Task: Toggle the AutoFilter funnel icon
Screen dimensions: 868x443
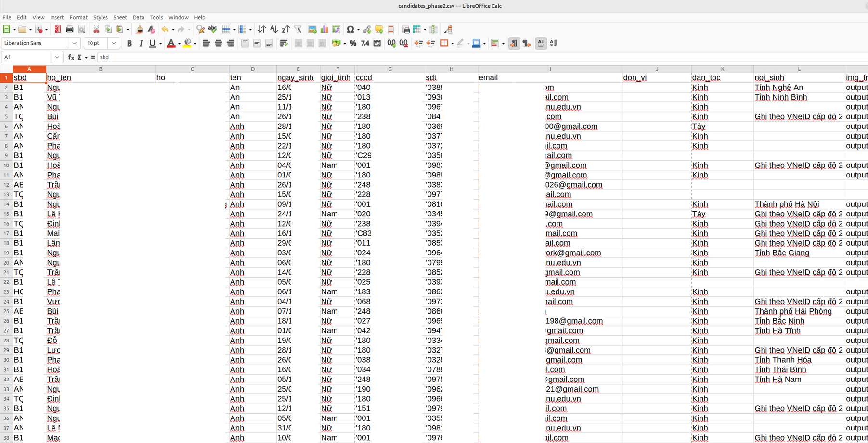Action: [298, 29]
